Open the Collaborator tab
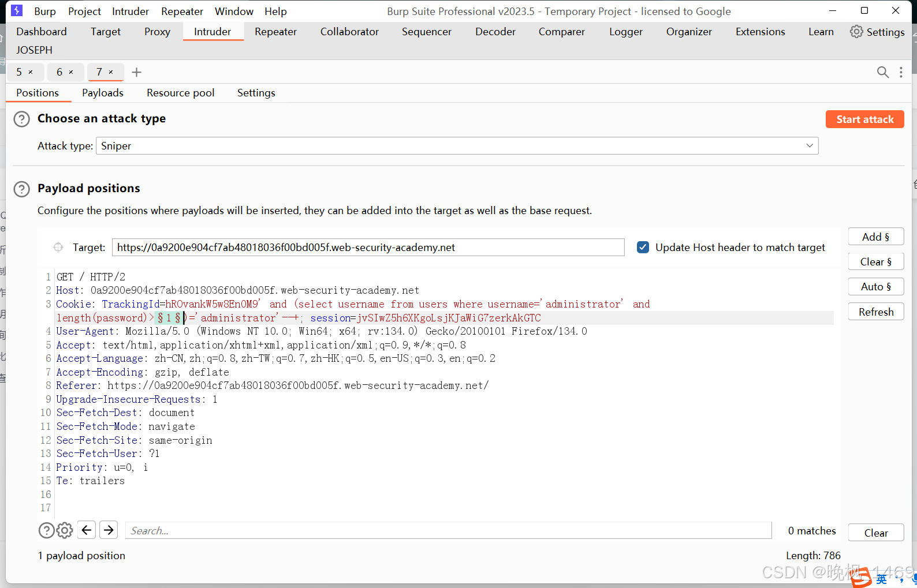 point(349,32)
